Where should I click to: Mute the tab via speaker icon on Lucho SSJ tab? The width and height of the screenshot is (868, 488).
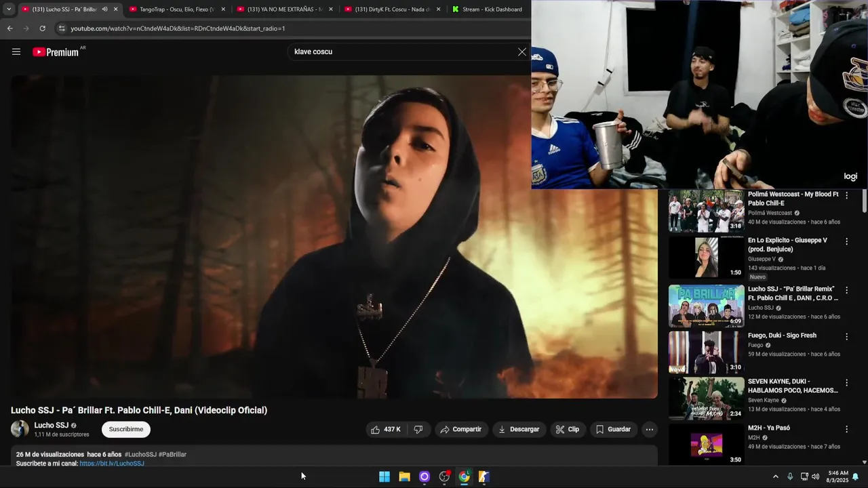tap(104, 9)
